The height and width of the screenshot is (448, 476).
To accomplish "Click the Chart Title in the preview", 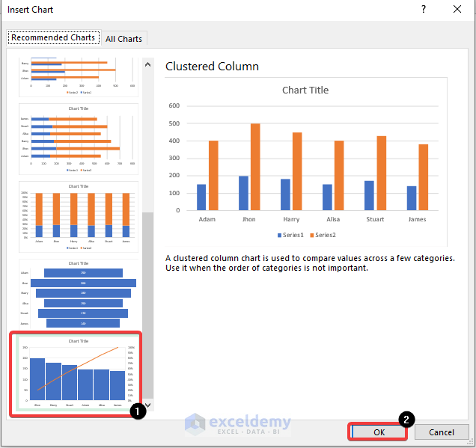I will click(x=305, y=90).
